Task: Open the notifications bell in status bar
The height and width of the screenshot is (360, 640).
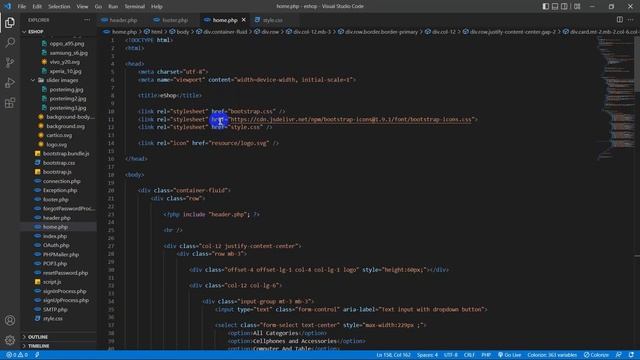Action: 631,355
